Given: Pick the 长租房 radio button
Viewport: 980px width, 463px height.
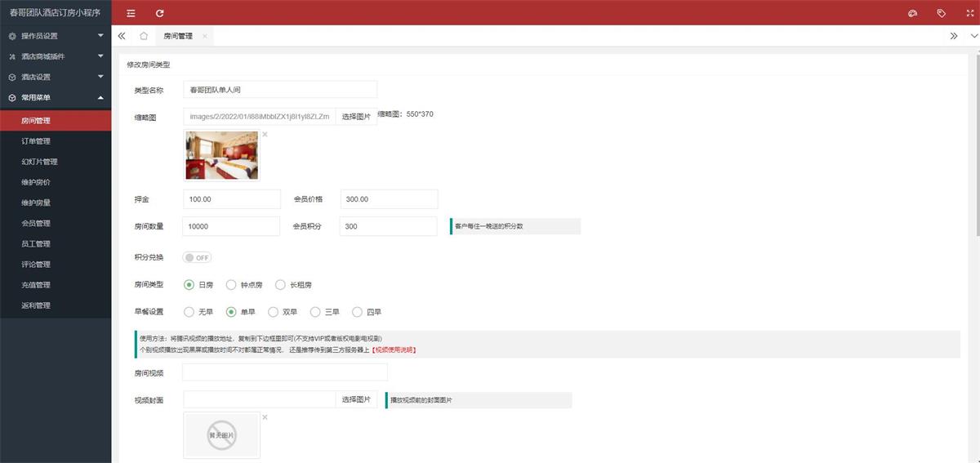Looking at the screenshot, I should click(280, 285).
